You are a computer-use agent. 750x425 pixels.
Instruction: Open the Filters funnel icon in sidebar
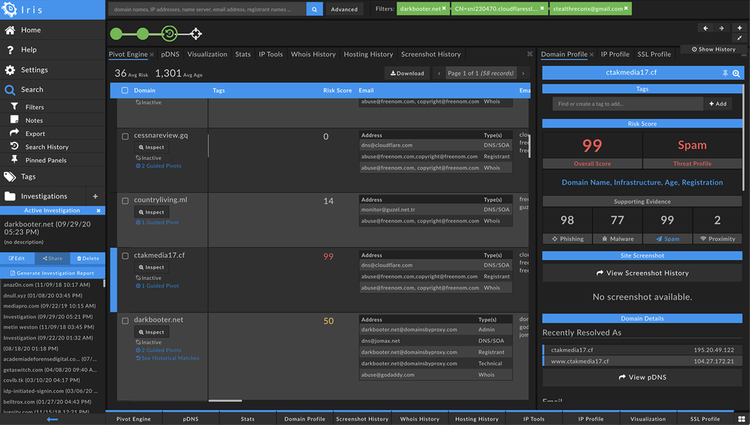(14, 106)
